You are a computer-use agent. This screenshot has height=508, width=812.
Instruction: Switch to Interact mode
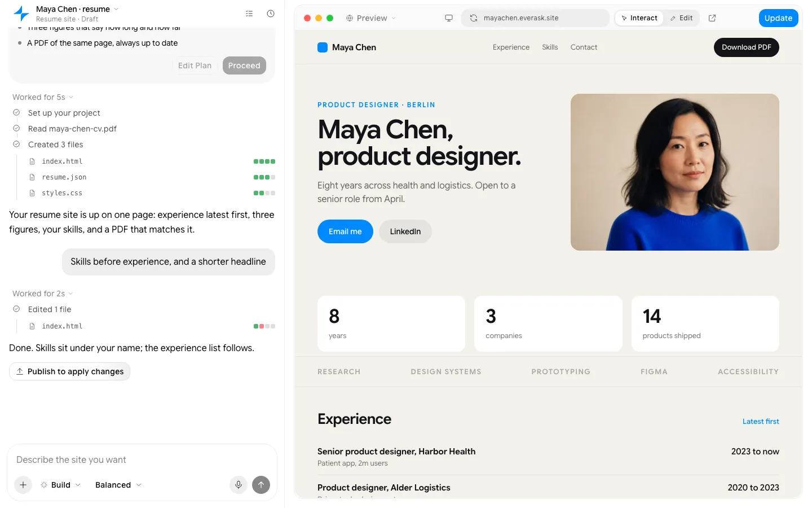click(x=639, y=18)
